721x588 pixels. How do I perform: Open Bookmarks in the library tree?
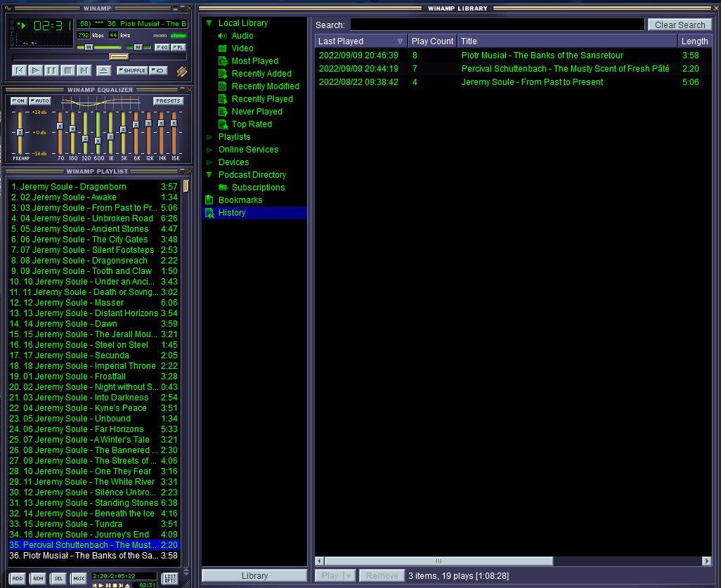[240, 200]
